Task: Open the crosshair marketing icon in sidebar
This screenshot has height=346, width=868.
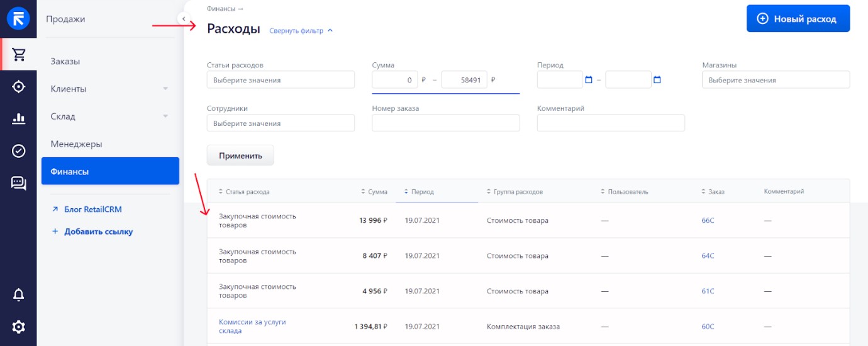Action: point(19,87)
